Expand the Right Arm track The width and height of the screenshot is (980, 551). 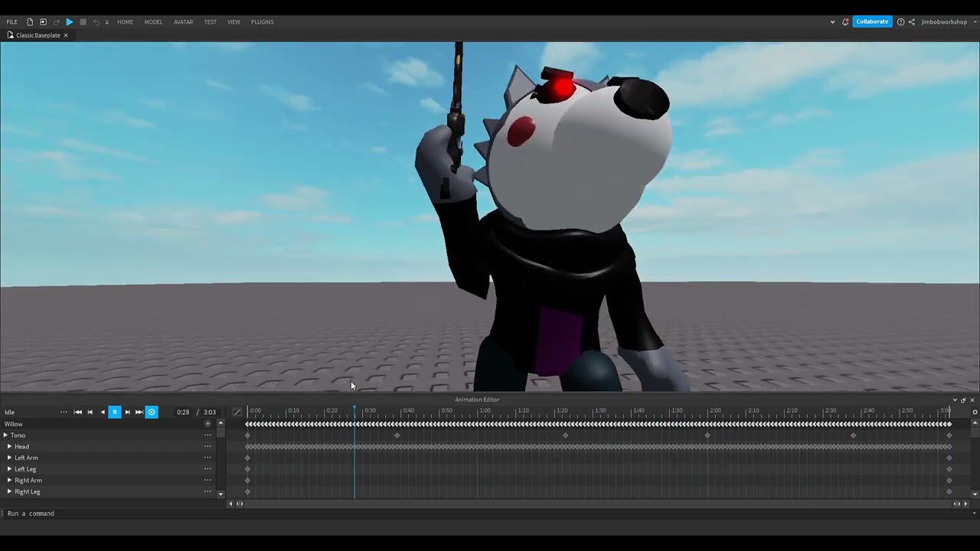click(x=9, y=481)
